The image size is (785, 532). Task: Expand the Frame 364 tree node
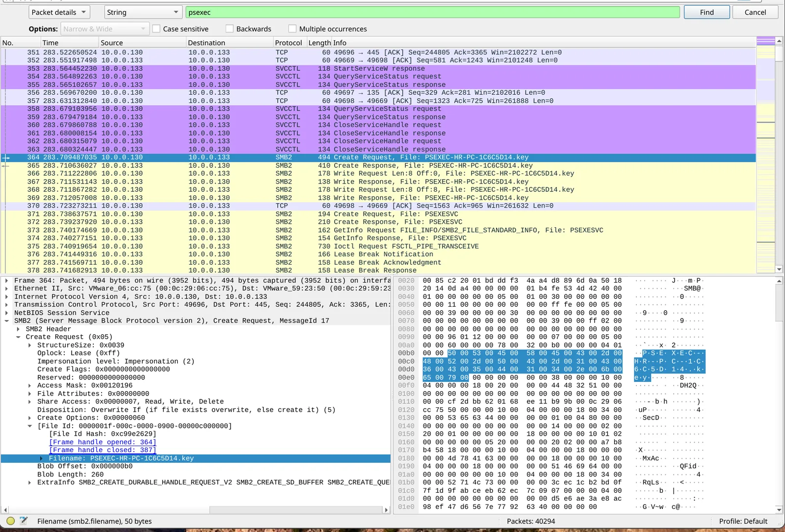coord(7,281)
